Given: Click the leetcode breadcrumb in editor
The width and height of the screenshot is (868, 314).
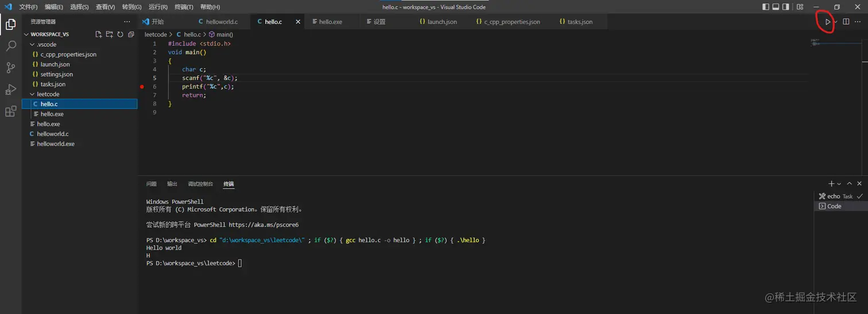Looking at the screenshot, I should tap(156, 34).
